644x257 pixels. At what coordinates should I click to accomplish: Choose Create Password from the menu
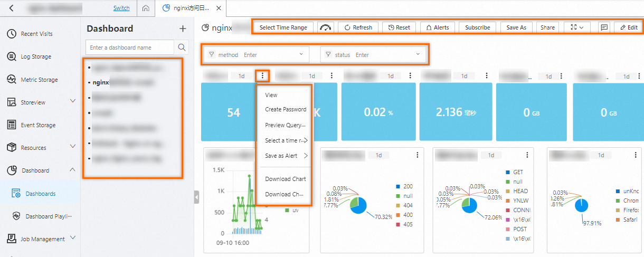285,110
